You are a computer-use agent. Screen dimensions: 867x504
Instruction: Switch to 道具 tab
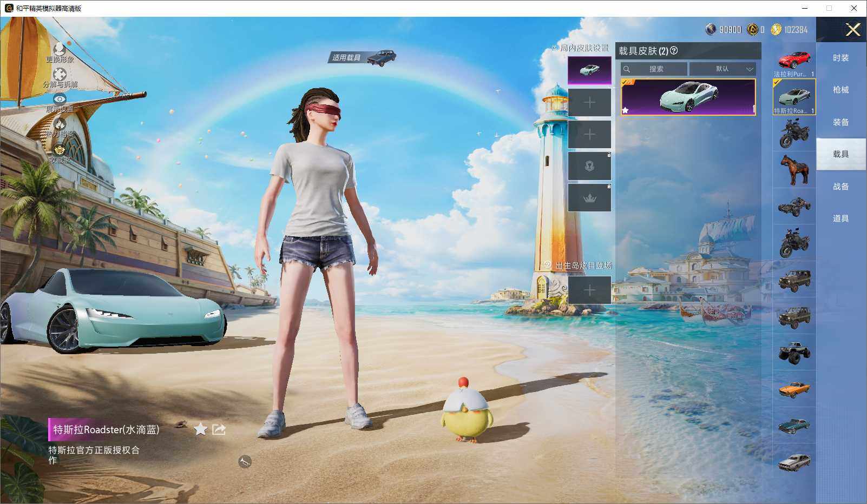[x=841, y=218]
